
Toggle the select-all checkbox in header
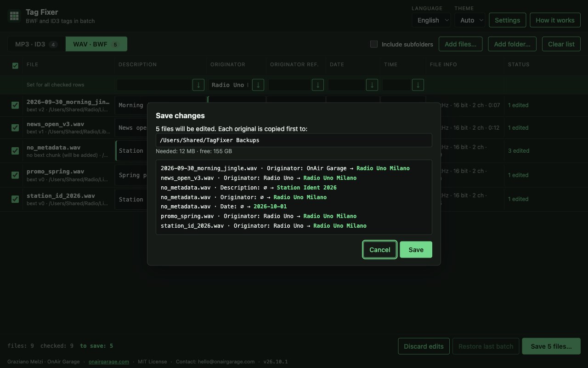pyautogui.click(x=15, y=66)
